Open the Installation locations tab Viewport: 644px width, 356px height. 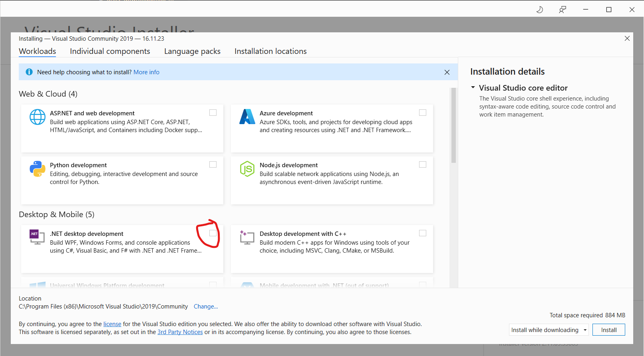point(270,51)
